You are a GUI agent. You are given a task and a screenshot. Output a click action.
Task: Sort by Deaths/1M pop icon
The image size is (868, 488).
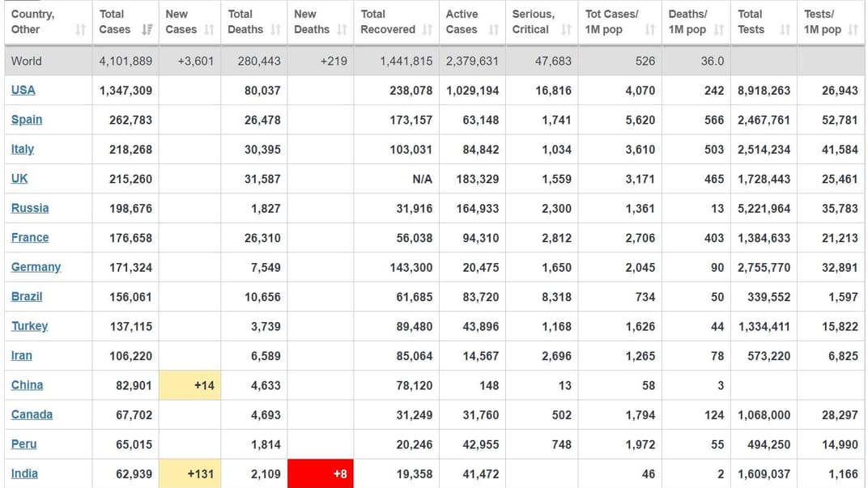[718, 30]
